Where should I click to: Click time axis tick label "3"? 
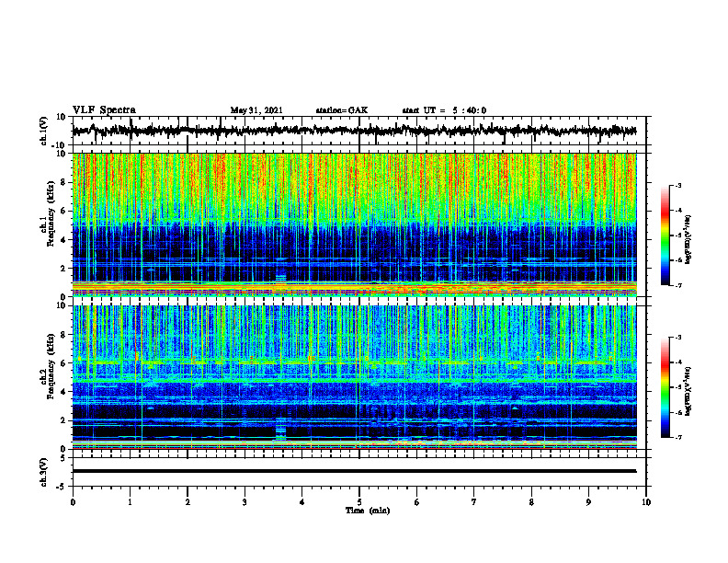pos(245,502)
